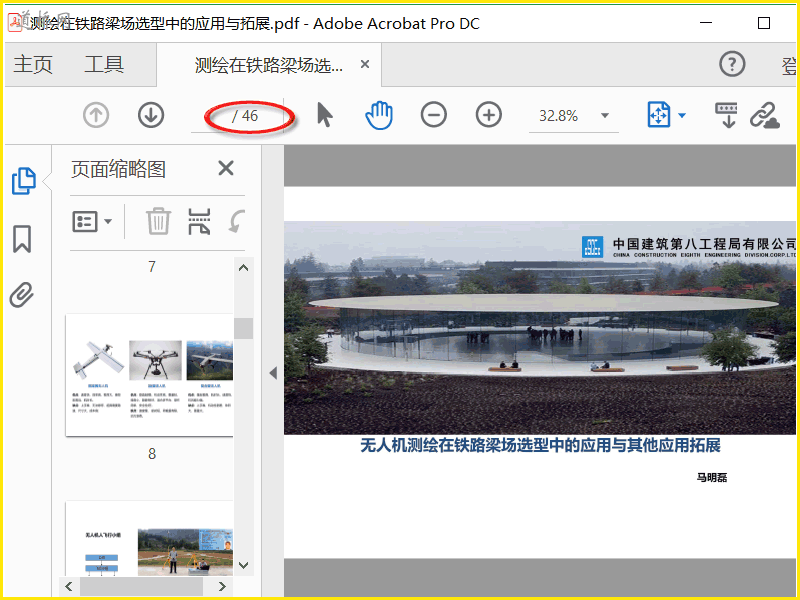
Task: Close the 页面缩略图 panel
Action: (x=226, y=168)
